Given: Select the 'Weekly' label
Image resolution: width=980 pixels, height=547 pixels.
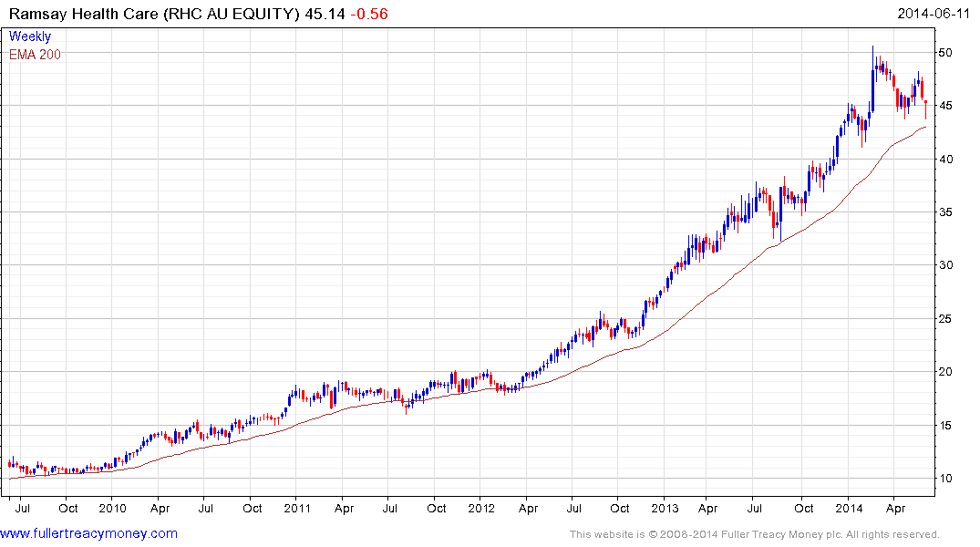Looking at the screenshot, I should tap(30, 36).
